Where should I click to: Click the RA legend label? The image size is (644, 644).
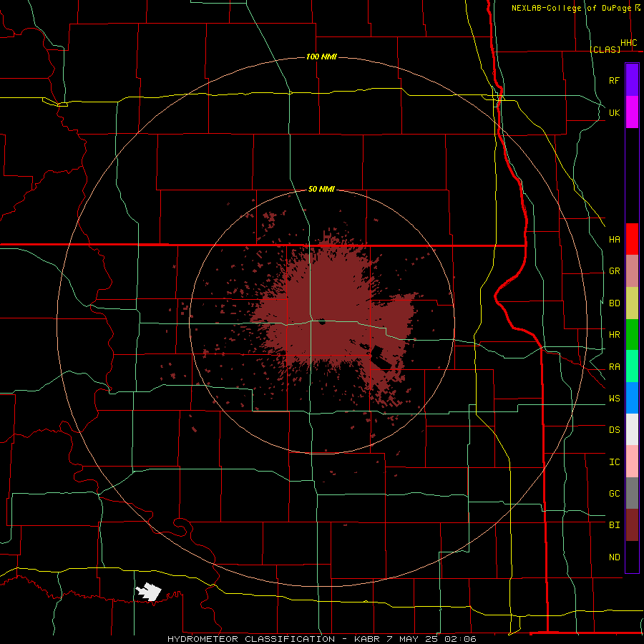pos(614,367)
